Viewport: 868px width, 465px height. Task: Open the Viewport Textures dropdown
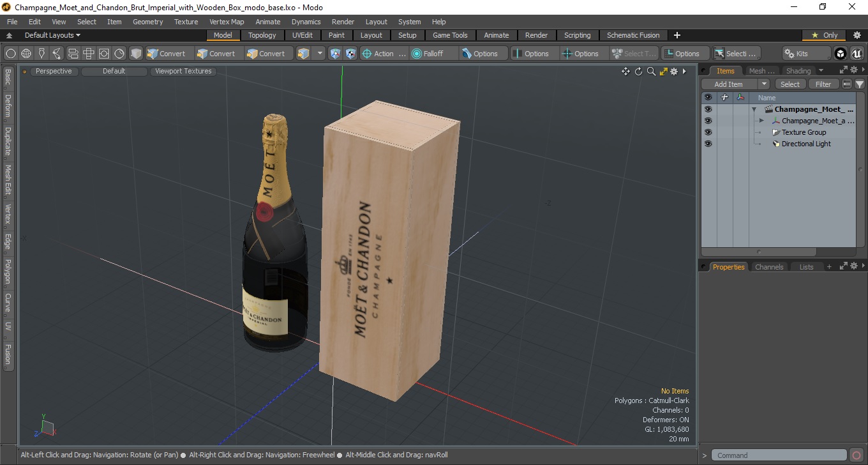(x=183, y=71)
